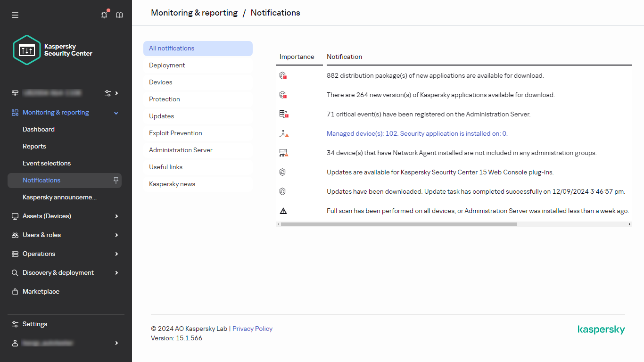
Task: Click the triangle icon next to full scan notification
Action: pyautogui.click(x=283, y=211)
